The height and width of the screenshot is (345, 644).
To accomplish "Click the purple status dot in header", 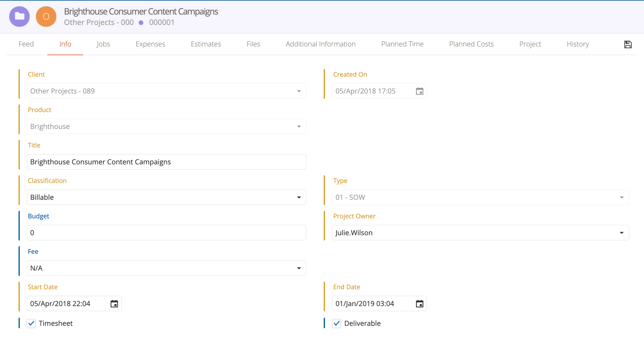I will (x=141, y=23).
